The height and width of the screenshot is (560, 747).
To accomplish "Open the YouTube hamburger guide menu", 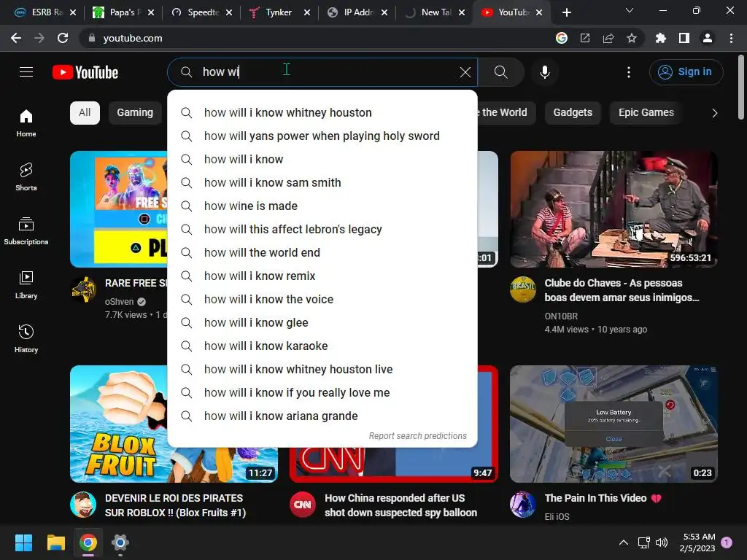I will (26, 72).
